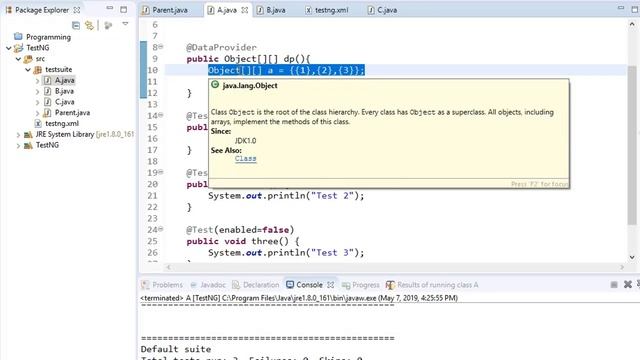Image resolution: width=640 pixels, height=360 pixels.
Task: Click the editor horizontal scrollbar track
Action: [x=395, y=267]
